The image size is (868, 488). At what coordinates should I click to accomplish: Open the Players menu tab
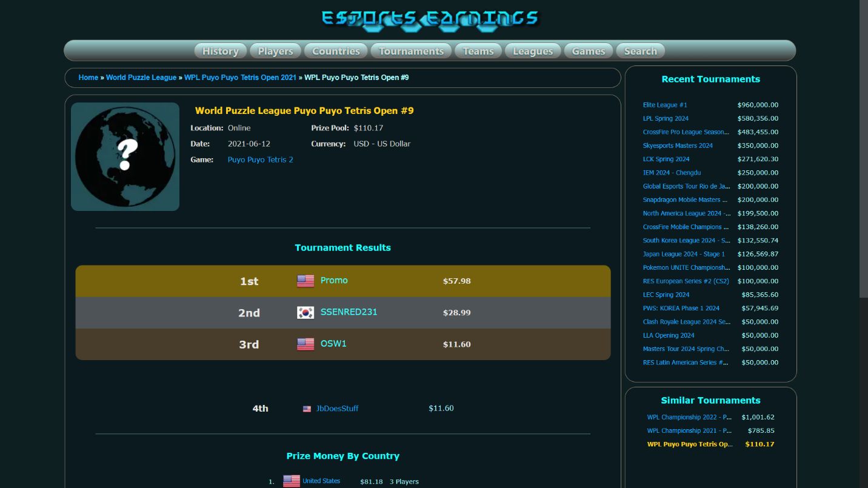(x=275, y=51)
